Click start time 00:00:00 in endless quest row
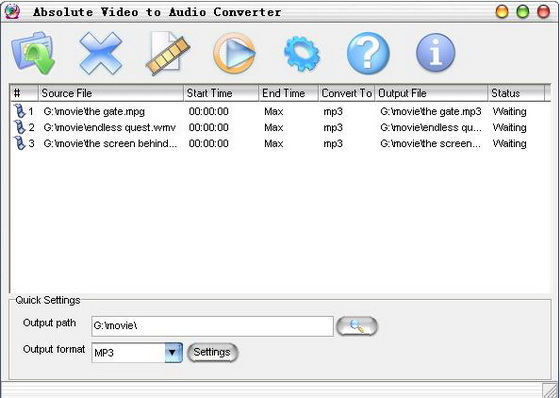The height and width of the screenshot is (398, 560). point(209,128)
